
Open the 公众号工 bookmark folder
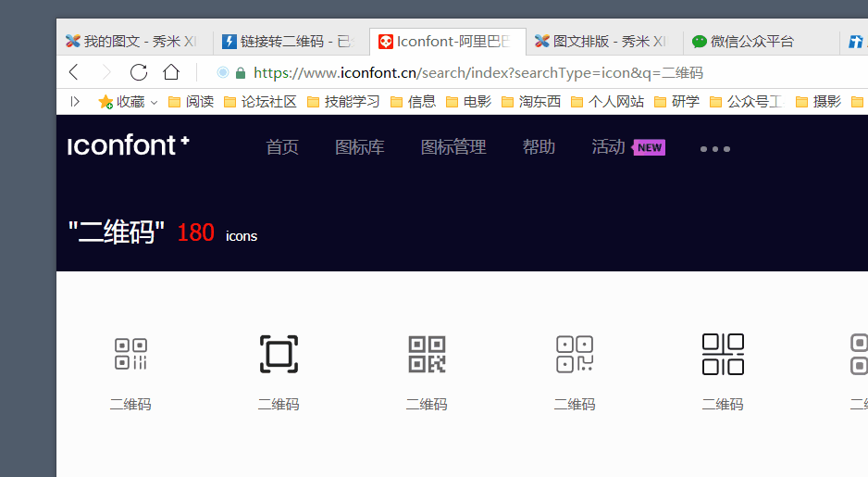click(747, 101)
